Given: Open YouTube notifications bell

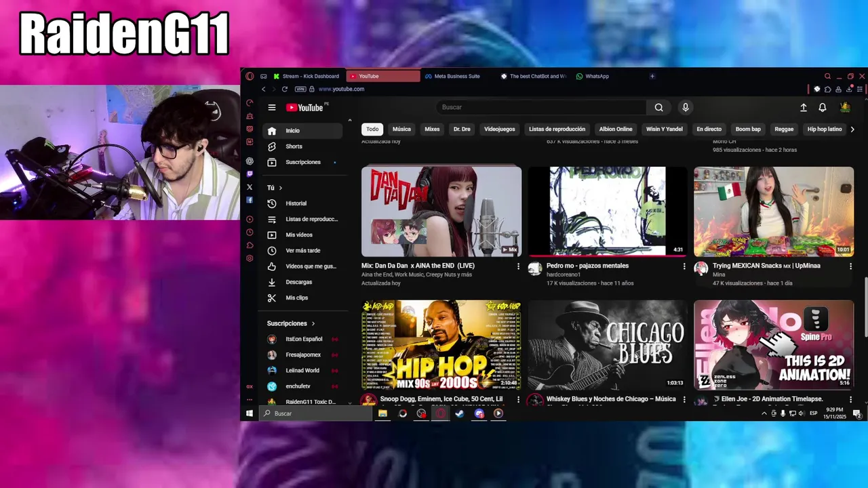Looking at the screenshot, I should click(823, 107).
